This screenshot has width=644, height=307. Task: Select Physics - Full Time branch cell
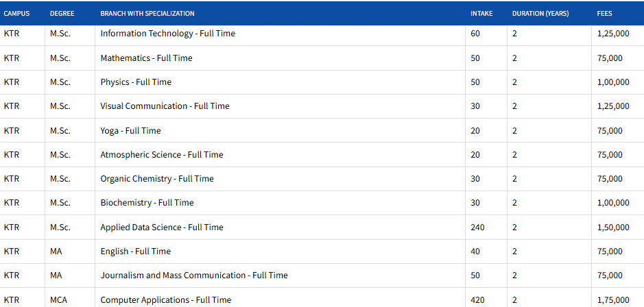coord(136,82)
